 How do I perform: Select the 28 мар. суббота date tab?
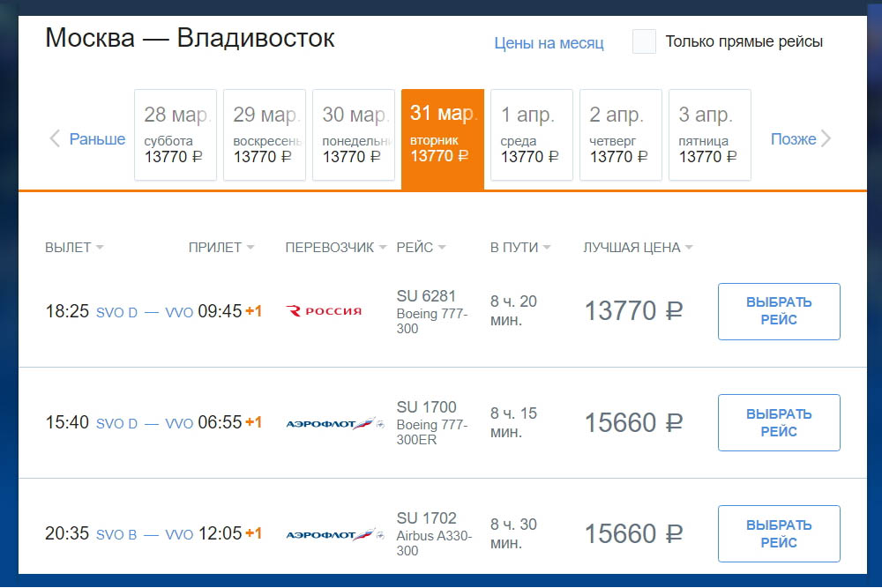pyautogui.click(x=176, y=135)
